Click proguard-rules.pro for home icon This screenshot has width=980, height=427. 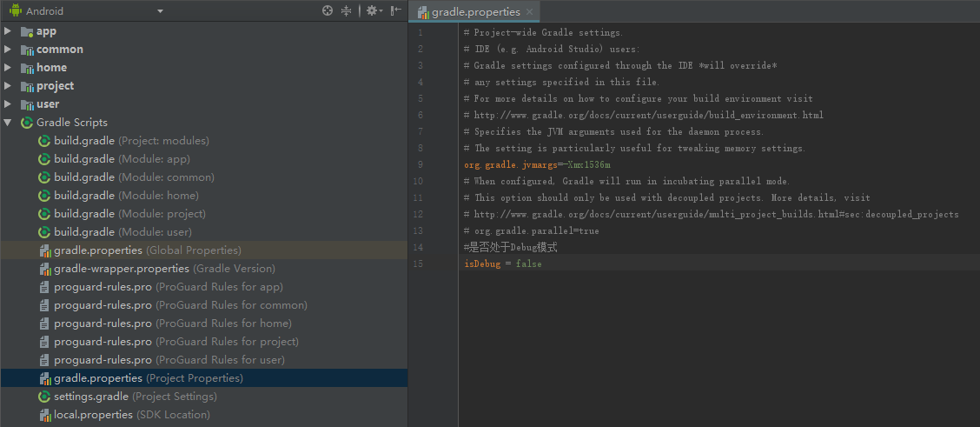(44, 324)
